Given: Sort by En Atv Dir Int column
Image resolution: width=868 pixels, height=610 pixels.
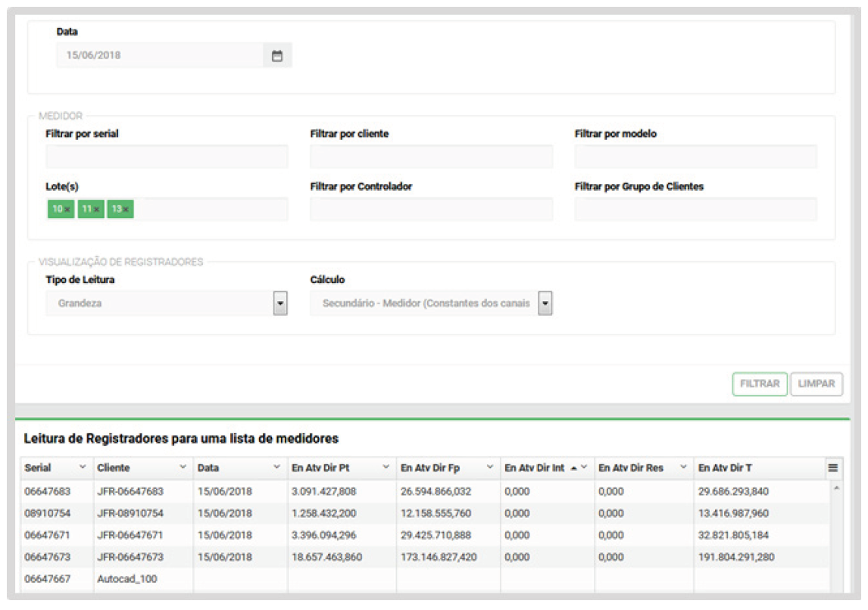Looking at the screenshot, I should click(535, 468).
